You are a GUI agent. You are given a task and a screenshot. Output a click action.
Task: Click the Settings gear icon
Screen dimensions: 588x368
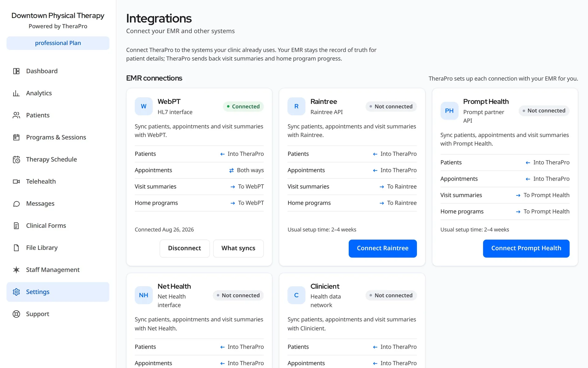pos(16,292)
